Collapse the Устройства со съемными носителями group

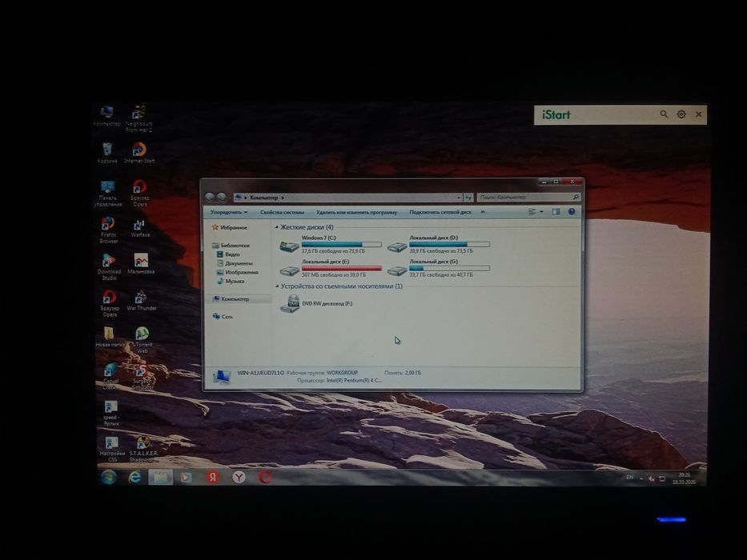[x=277, y=286]
